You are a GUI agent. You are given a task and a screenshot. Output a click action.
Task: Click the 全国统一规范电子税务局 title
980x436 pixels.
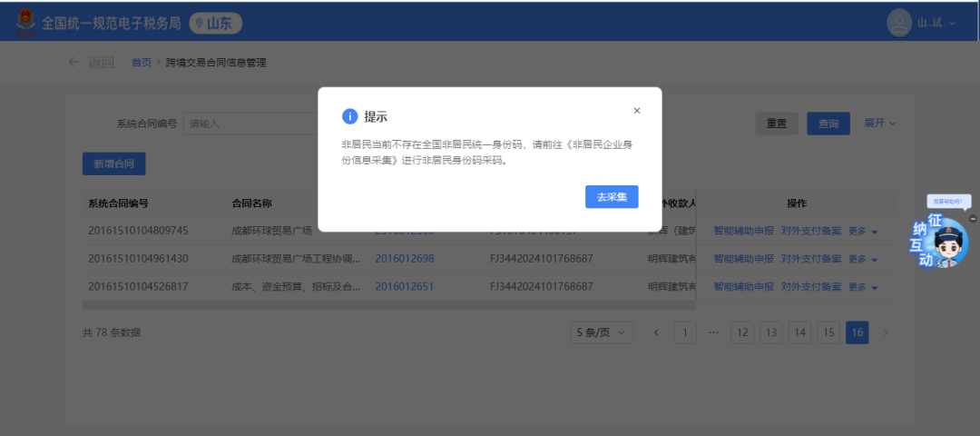pos(112,24)
